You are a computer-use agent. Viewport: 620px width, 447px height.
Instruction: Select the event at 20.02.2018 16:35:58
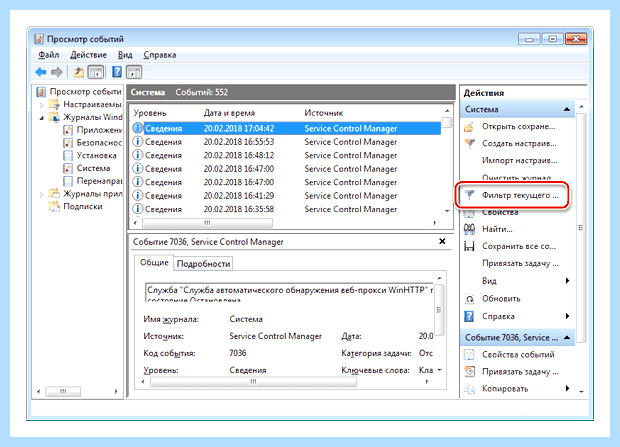point(286,209)
